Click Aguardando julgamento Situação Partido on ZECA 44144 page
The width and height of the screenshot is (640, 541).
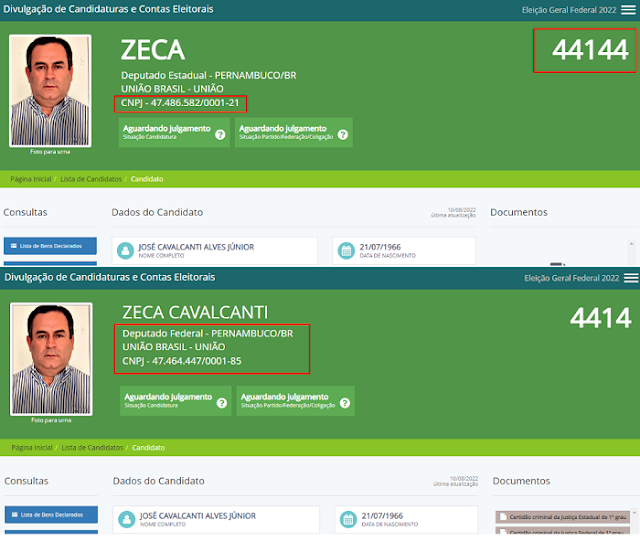(x=294, y=132)
